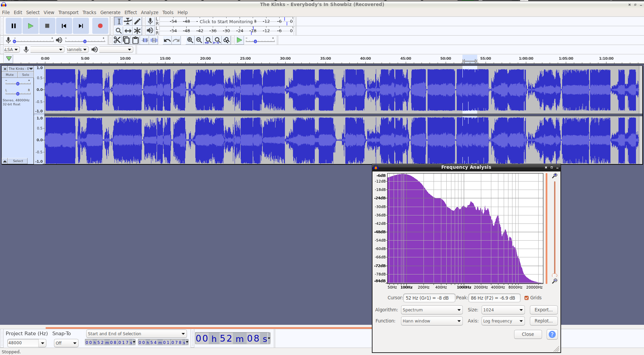The image size is (644, 355).
Task: Click Silence audio selection icon
Action: (154, 40)
